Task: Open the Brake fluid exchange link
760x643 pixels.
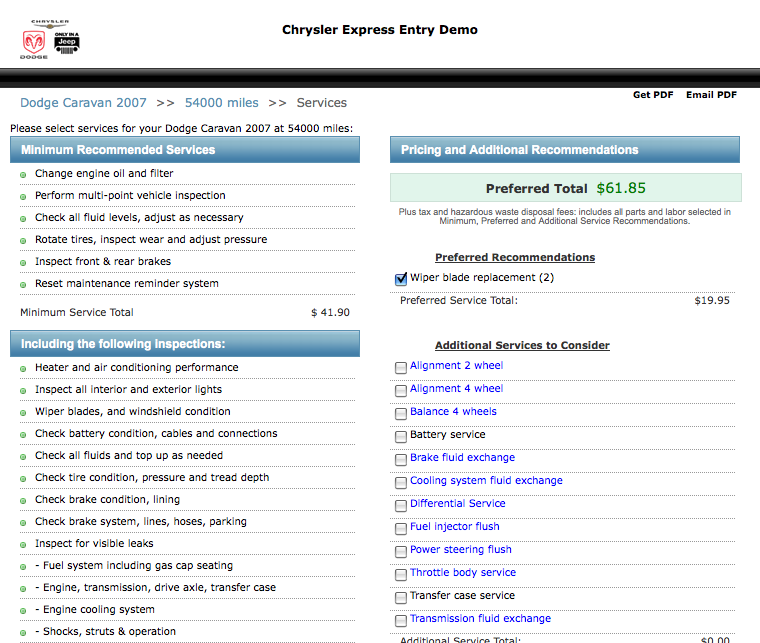Action: pyautogui.click(x=462, y=457)
